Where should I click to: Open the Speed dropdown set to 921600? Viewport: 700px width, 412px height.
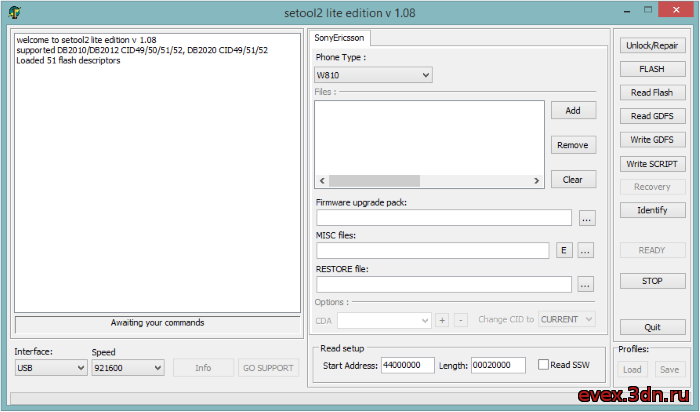[128, 368]
